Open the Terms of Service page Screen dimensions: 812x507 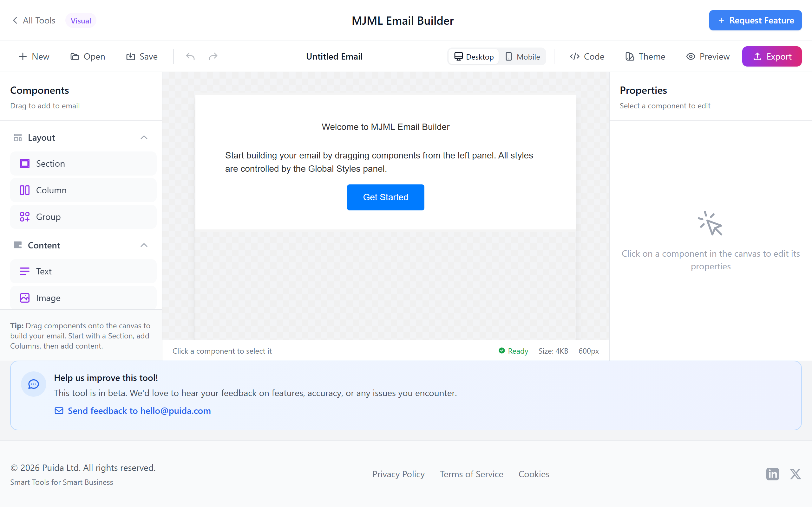click(x=471, y=474)
